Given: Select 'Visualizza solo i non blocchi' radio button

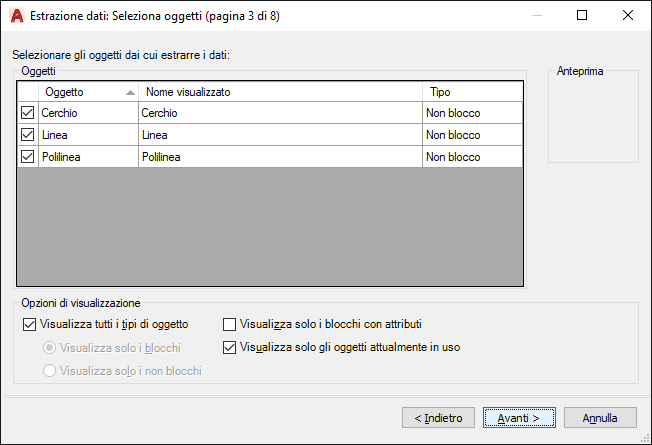Looking at the screenshot, I should pyautogui.click(x=49, y=371).
